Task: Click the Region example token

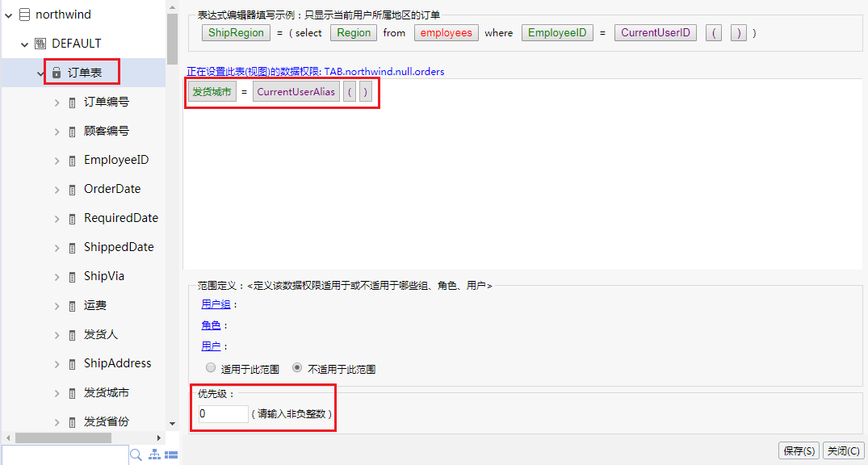Action: tap(354, 32)
